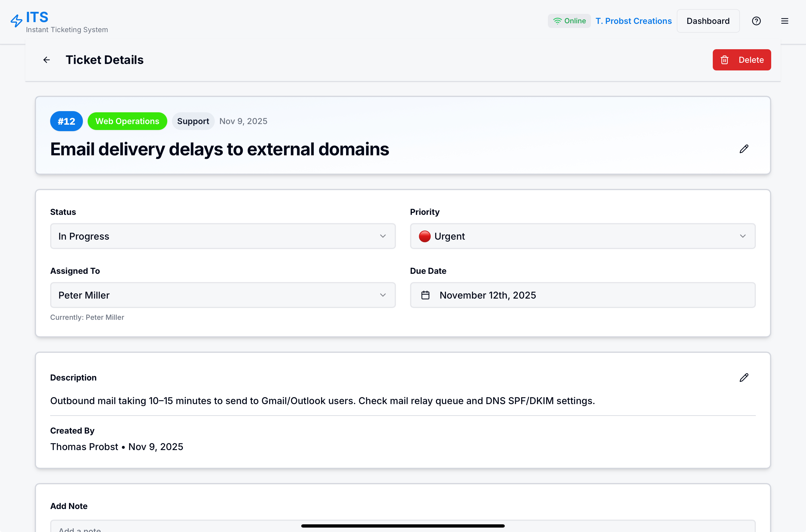Open the hamburger menu icon
The width and height of the screenshot is (806, 532).
click(784, 21)
